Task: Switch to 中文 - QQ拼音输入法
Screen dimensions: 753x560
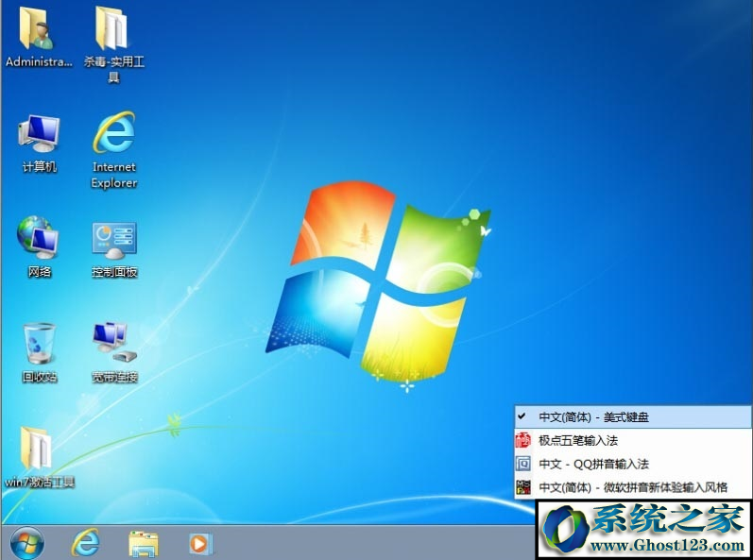Action: tap(633, 464)
